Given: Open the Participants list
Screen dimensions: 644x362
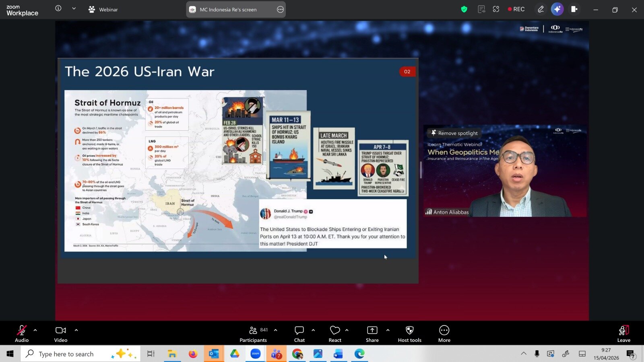Looking at the screenshot, I should pos(253,334).
